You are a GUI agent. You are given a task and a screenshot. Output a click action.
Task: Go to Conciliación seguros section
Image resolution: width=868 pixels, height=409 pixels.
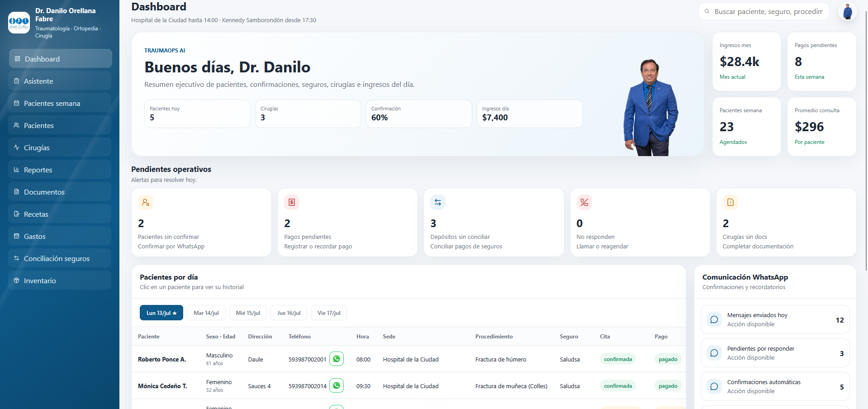pos(60,258)
